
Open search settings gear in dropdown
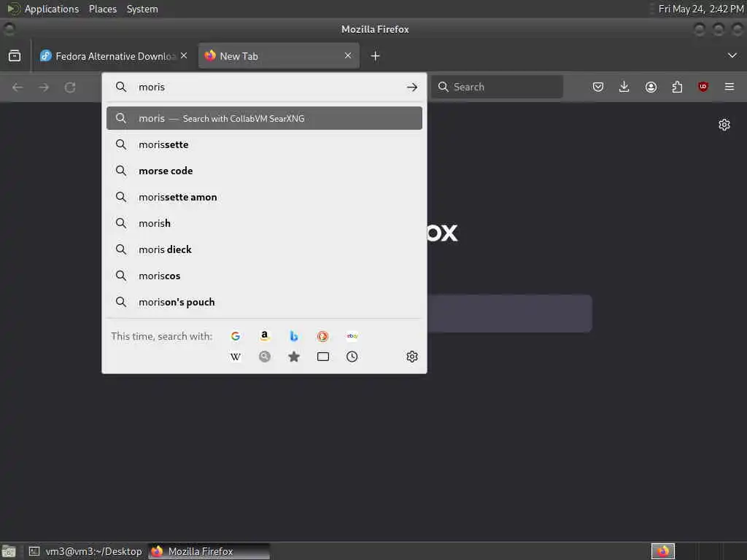pos(412,357)
